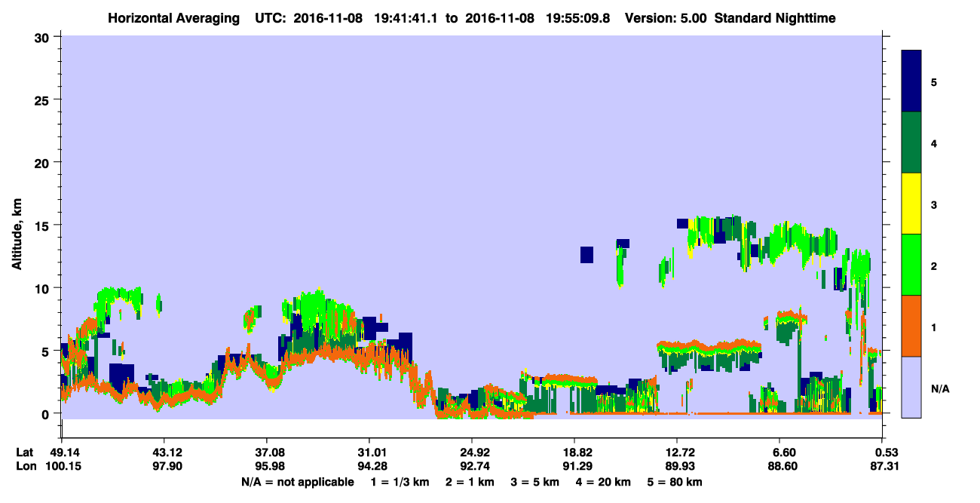Click the 'Lon' row label
Image resolution: width=980 pixels, height=503 pixels.
[x=25, y=467]
